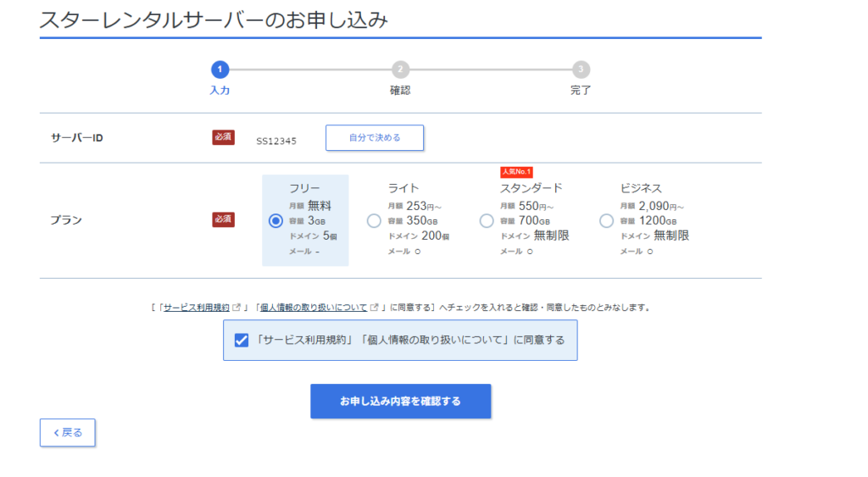Image resolution: width=868 pixels, height=477 pixels.
Task: Click the 1200GB capacity value
Action: (658, 221)
